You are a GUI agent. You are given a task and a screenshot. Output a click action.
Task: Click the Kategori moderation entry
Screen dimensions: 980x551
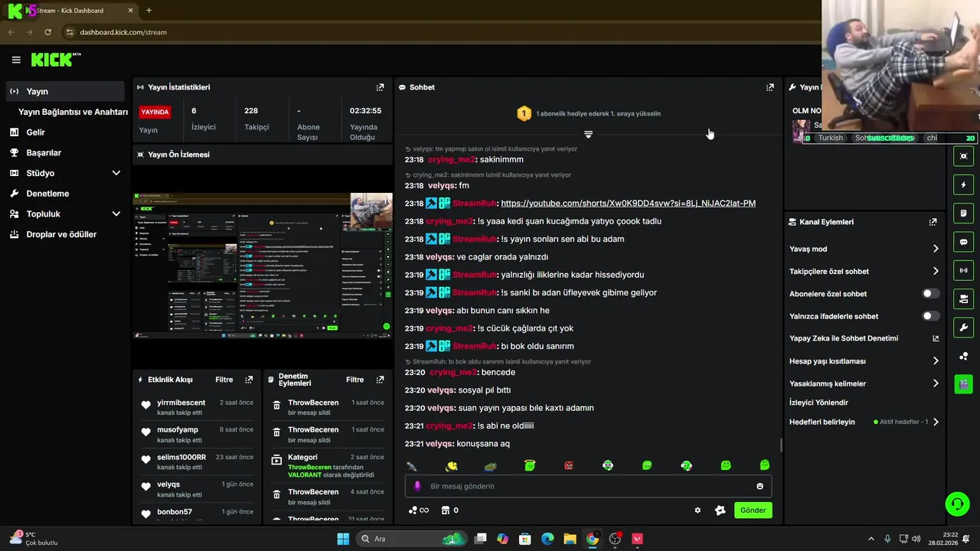click(326, 465)
